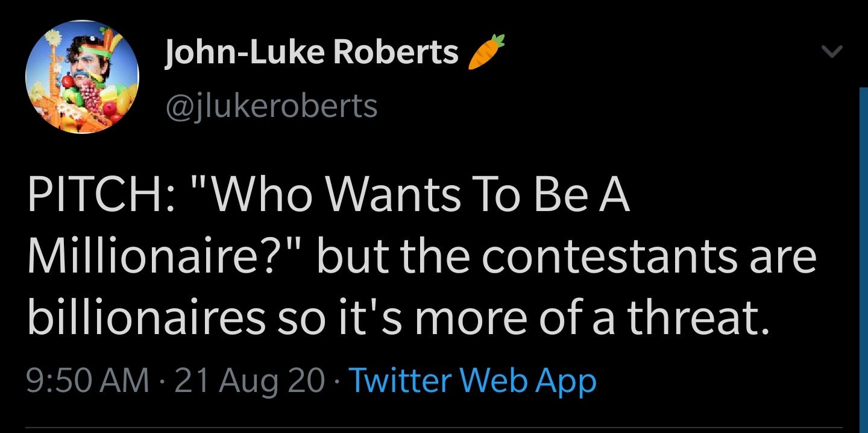Click the name Roberts in the display name
868x433 pixels.
click(x=395, y=52)
